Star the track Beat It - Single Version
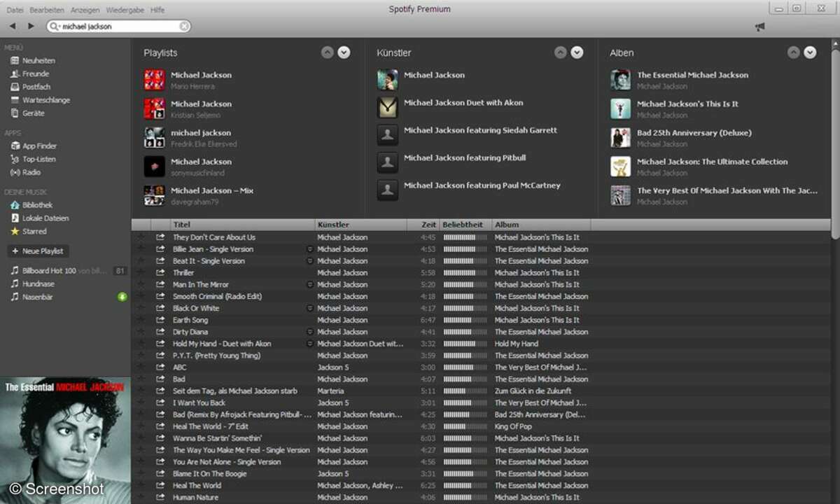 pos(141,261)
